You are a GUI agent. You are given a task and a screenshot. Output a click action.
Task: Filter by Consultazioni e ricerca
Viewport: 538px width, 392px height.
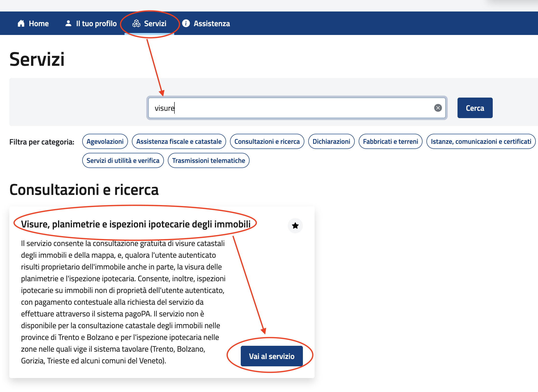click(267, 141)
